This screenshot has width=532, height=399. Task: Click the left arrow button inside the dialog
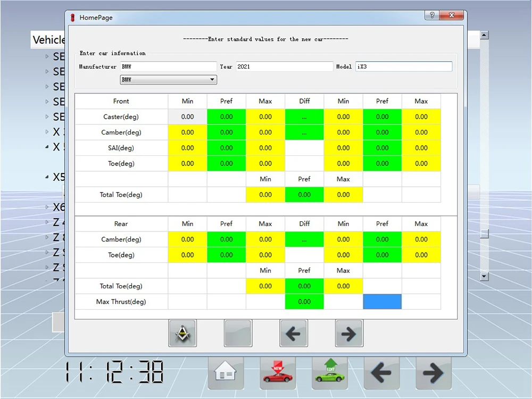(293, 333)
